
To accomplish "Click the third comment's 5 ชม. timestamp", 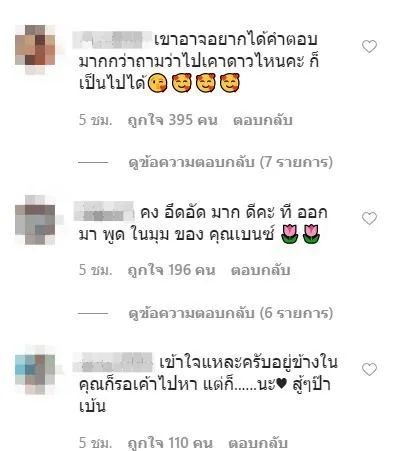I will [95, 443].
